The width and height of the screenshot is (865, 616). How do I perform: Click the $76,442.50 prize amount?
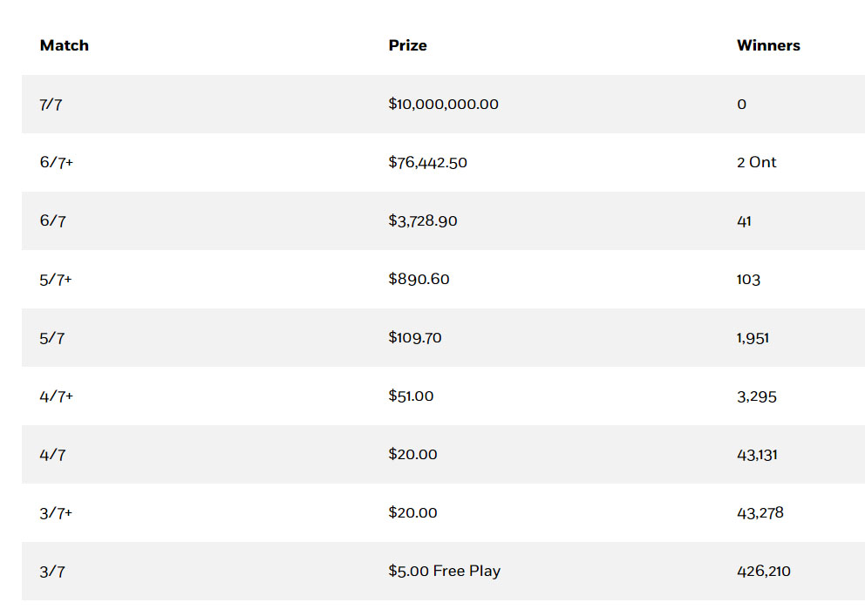tap(427, 163)
